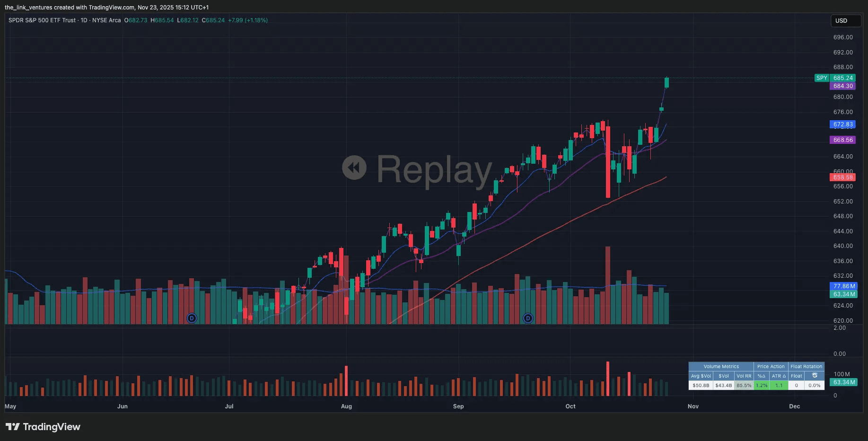Click the 664.00 price axis label
The height and width of the screenshot is (441, 868).
tap(843, 157)
